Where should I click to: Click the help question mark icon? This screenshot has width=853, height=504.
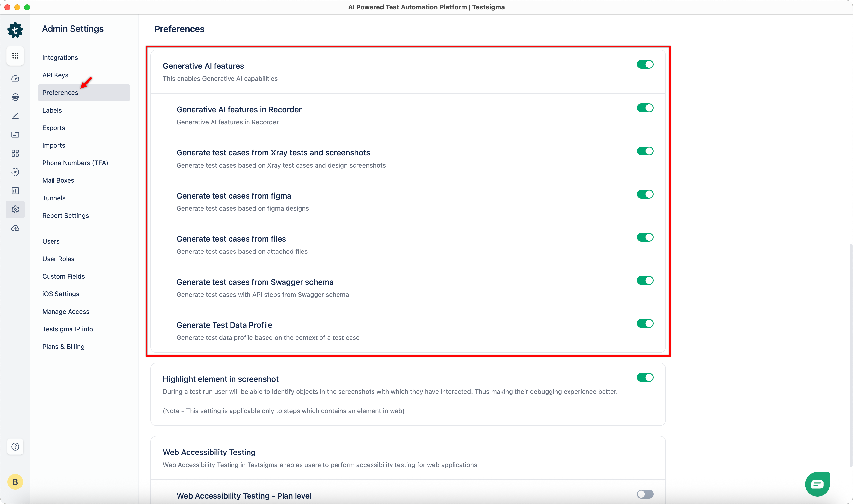[x=15, y=447]
